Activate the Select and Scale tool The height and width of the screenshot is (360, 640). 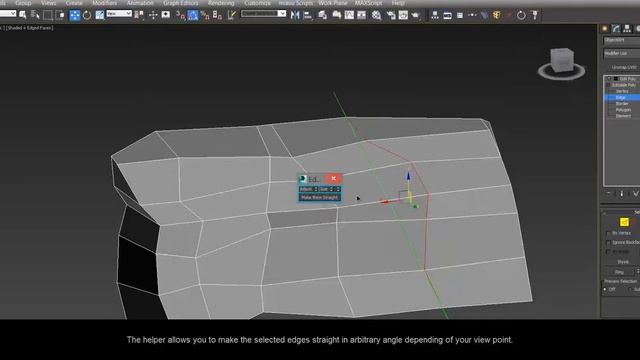pyautogui.click(x=100, y=15)
